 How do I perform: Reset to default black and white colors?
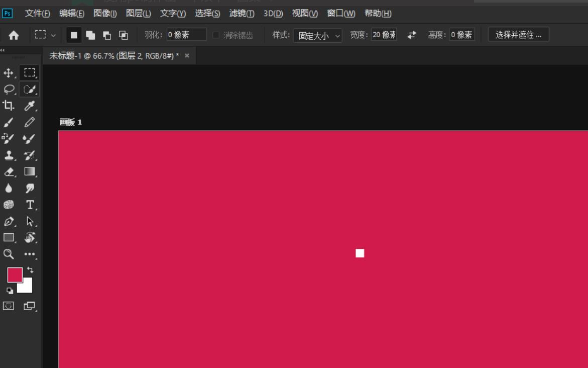tap(10, 290)
